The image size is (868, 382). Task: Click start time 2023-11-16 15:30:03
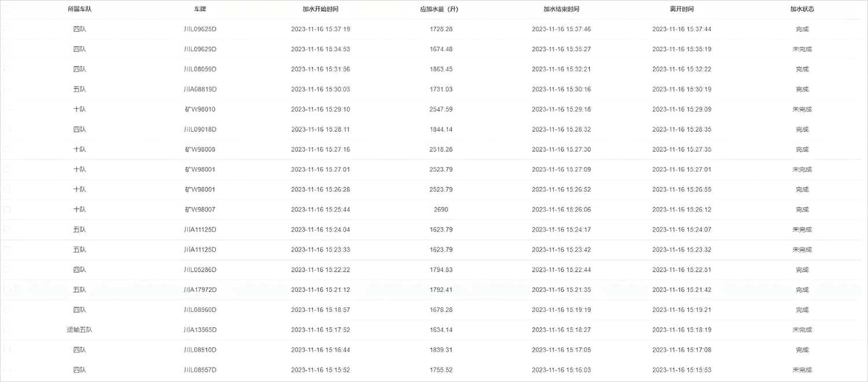tap(320, 89)
